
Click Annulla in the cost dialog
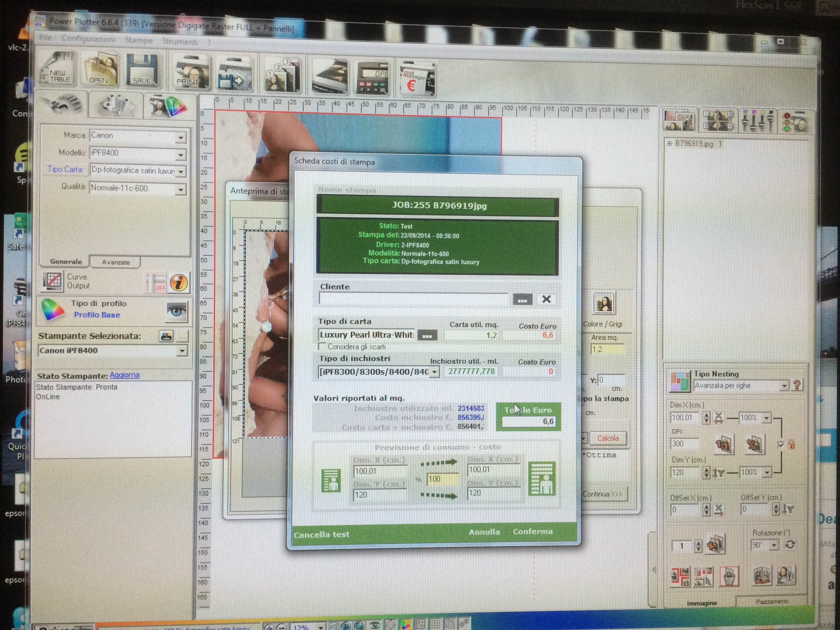484,532
